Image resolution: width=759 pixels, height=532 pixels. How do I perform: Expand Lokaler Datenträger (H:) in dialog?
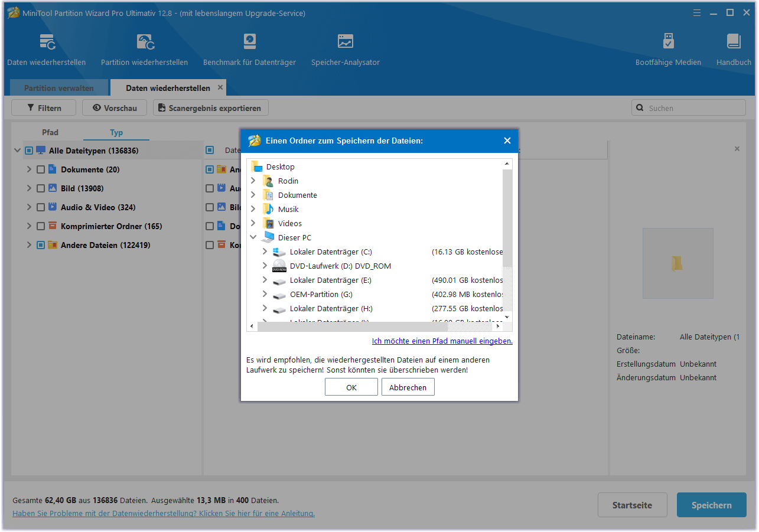click(265, 308)
